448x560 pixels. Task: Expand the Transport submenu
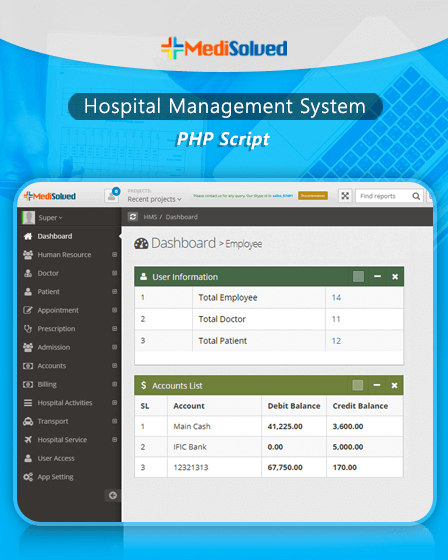(114, 421)
